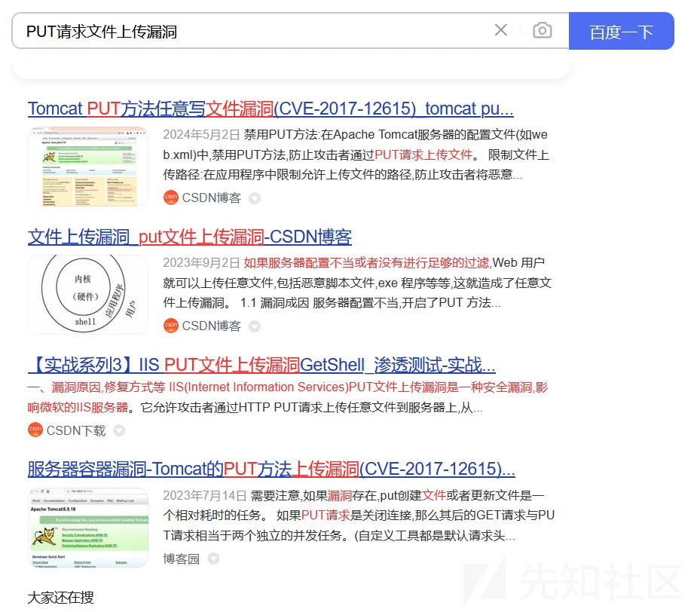Image resolution: width=700 pixels, height=612 pixels.
Task: Clear the search box with the X icon
Action: [x=501, y=30]
